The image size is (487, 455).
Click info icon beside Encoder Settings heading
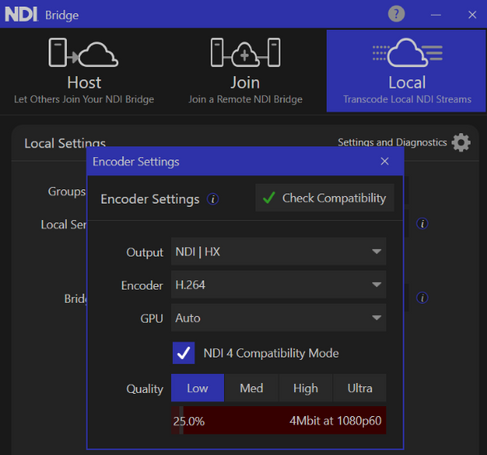coord(213,199)
